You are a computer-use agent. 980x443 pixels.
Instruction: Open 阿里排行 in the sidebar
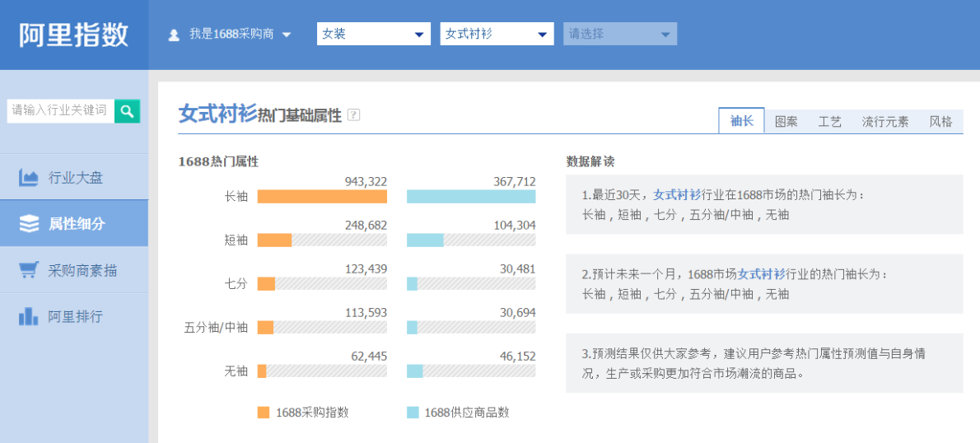[74, 316]
